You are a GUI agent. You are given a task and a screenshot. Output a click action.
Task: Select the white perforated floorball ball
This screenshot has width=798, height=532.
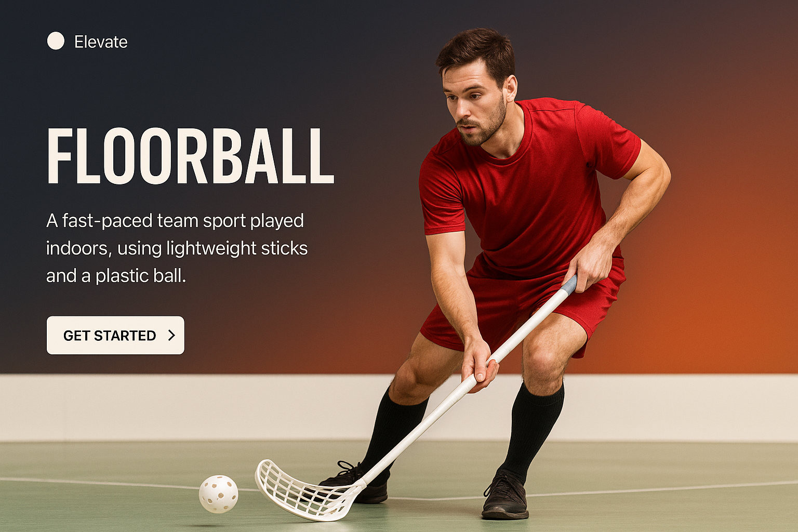pyautogui.click(x=219, y=494)
